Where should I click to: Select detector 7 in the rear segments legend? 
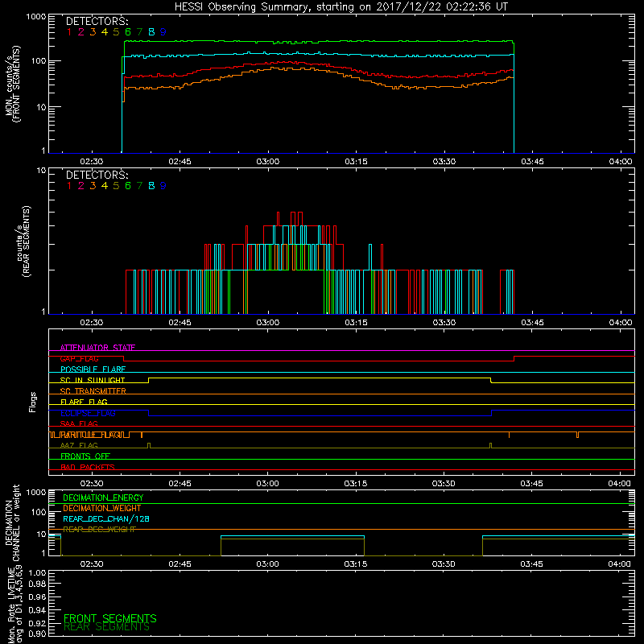139,186
